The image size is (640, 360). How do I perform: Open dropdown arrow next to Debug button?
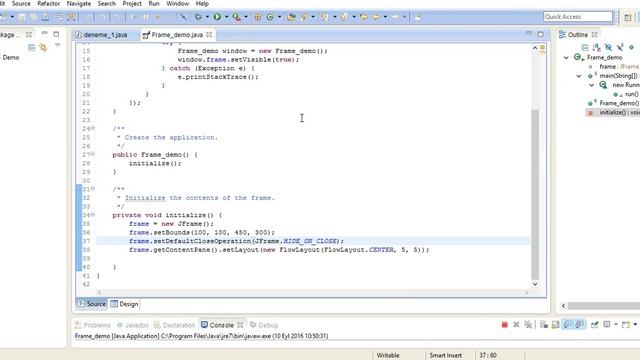pos(207,17)
